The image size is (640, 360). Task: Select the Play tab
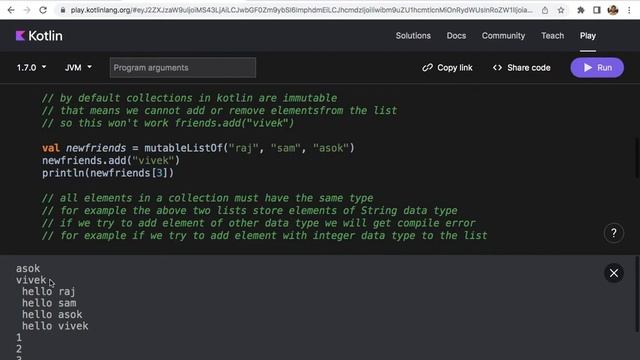coord(588,36)
